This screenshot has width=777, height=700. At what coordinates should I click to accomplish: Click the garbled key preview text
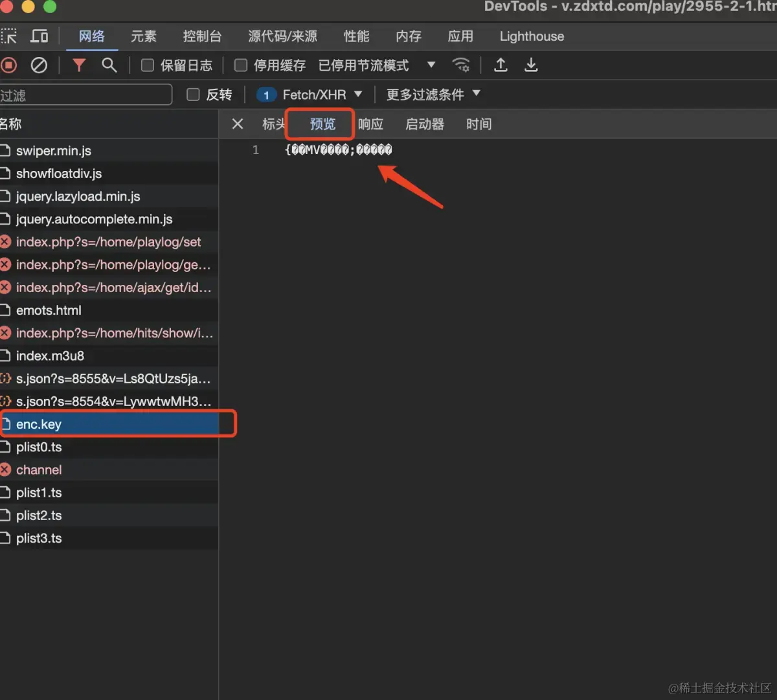[338, 150]
